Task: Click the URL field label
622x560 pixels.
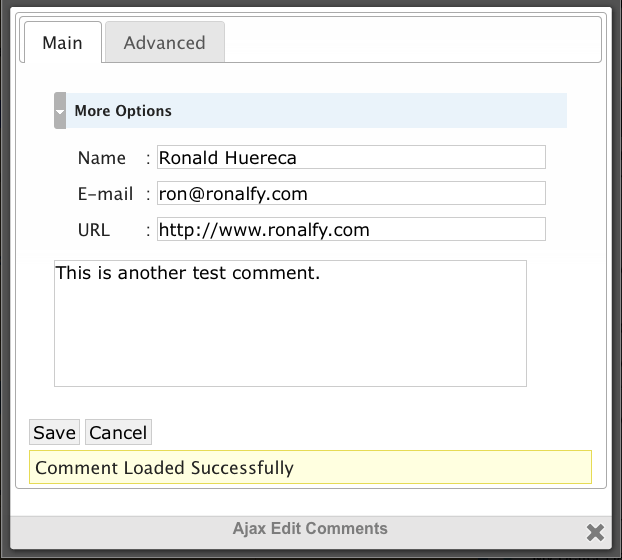Action: click(x=94, y=230)
